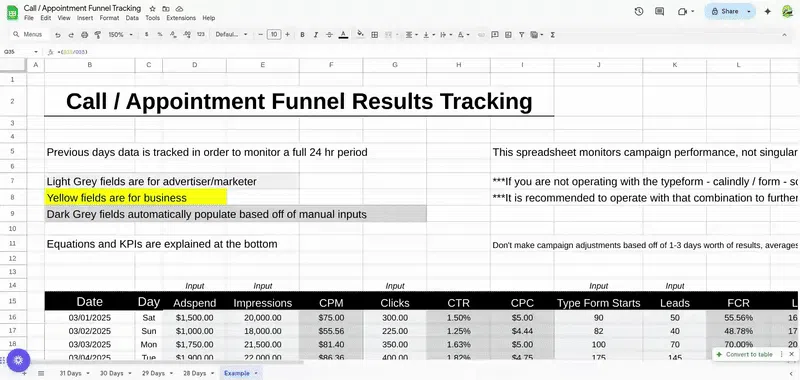Image resolution: width=800 pixels, height=380 pixels.
Task: Increase font size with plus
Action: point(287,35)
